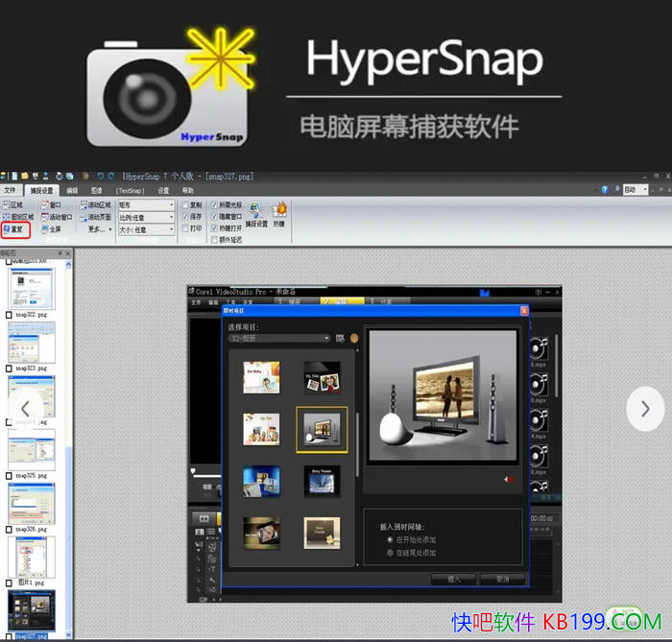The image size is (672, 642).
Task: Click the storyboard view icon in VideoStudio timeline
Action: tap(204, 518)
